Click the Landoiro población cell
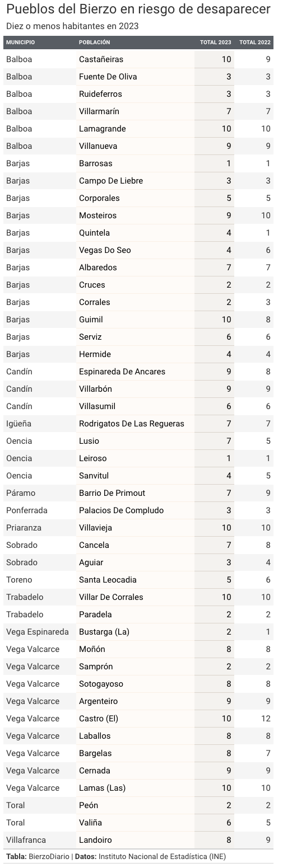This screenshot has height=868, width=283. (x=95, y=840)
